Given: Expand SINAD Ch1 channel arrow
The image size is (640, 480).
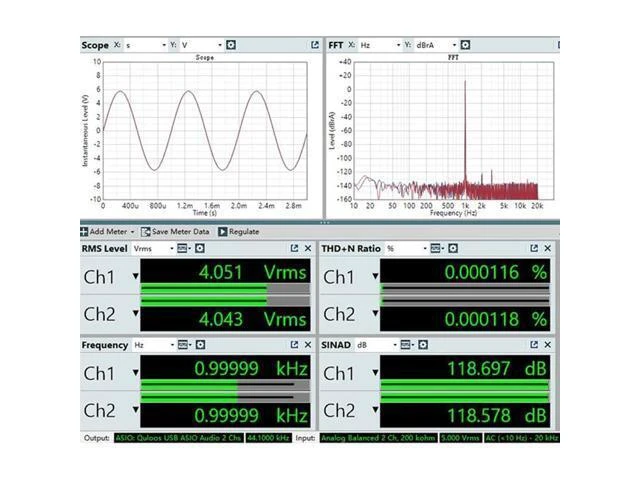Looking at the screenshot, I should (x=375, y=372).
